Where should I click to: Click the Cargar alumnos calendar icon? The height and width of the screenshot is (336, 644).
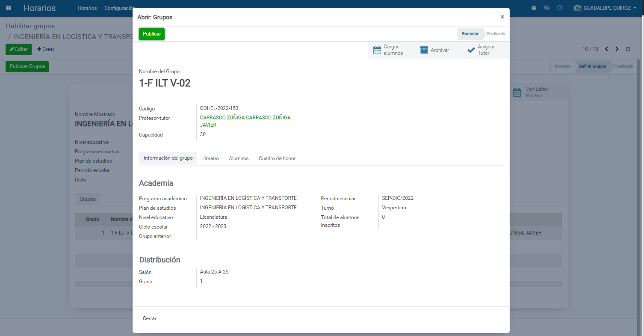click(377, 50)
